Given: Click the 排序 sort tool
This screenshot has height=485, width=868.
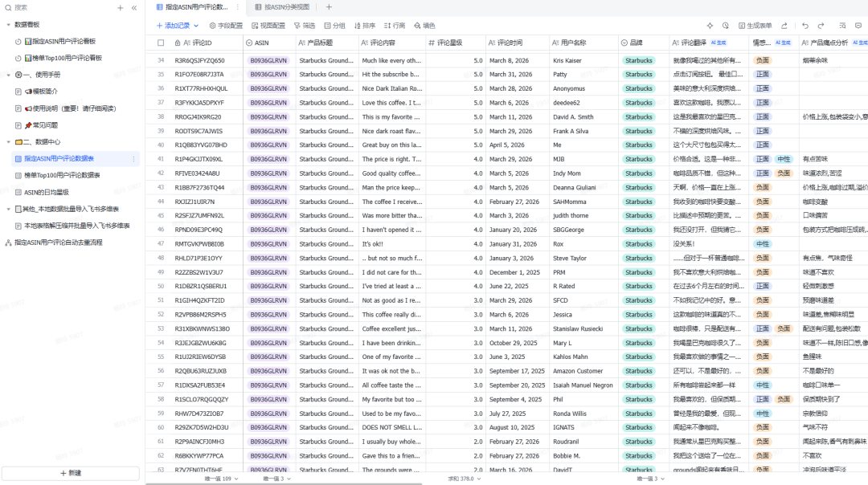Looking at the screenshot, I should point(364,26).
